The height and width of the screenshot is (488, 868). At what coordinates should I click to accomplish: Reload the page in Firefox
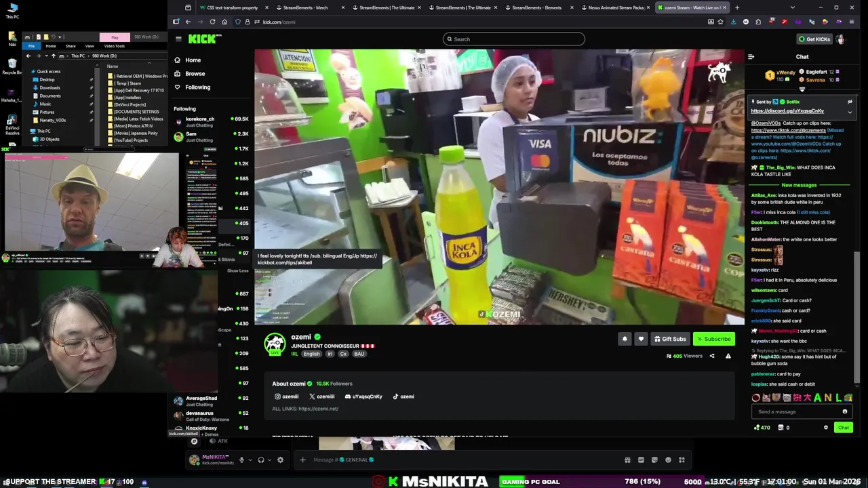212,22
